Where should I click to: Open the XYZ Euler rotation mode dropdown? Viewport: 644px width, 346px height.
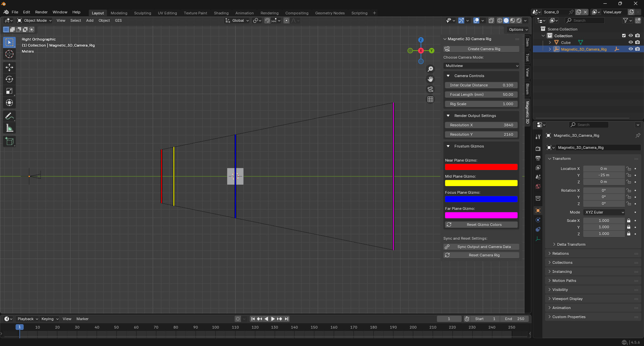click(604, 212)
